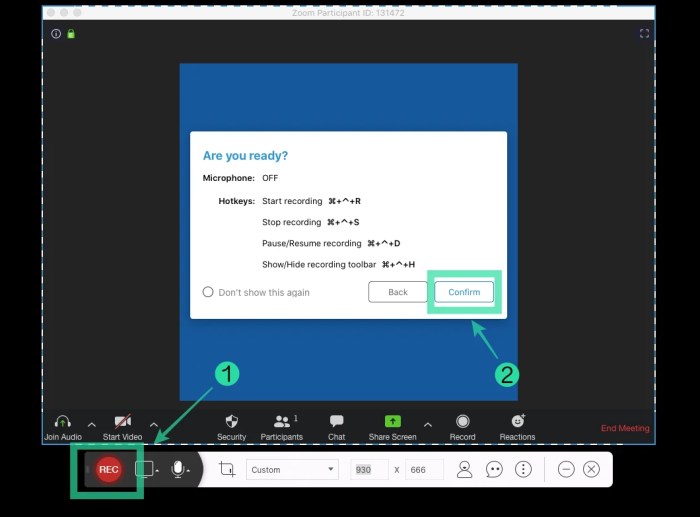Expand share options chevron beside Share Screen
This screenshot has height=517, width=700.
point(428,425)
